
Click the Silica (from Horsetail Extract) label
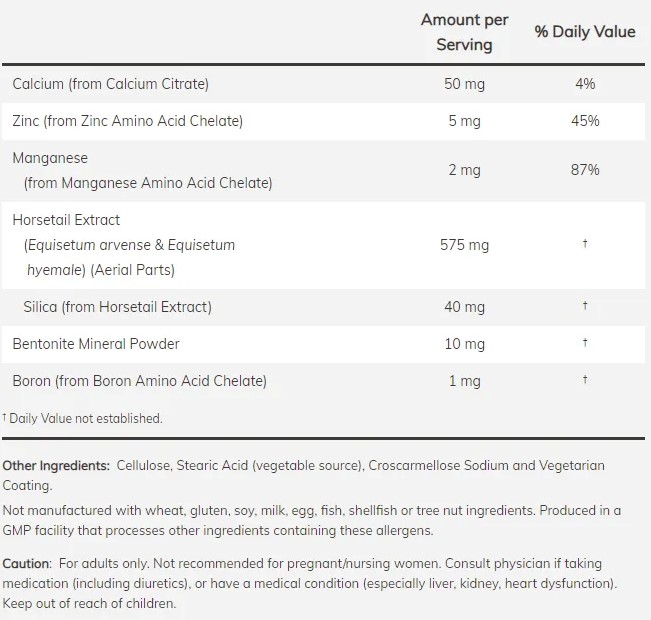[117, 307]
